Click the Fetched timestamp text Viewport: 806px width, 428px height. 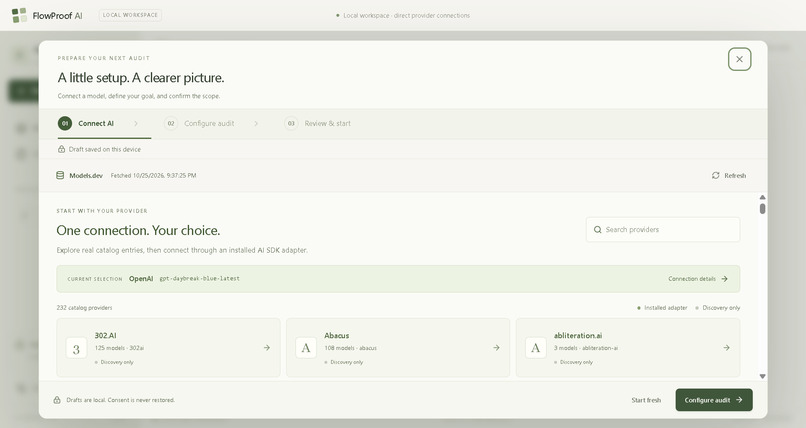pos(153,176)
